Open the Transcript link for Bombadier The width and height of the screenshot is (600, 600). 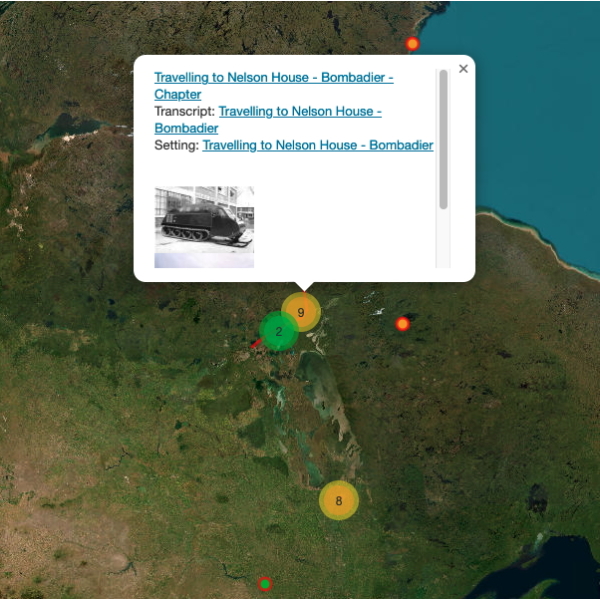[299, 111]
